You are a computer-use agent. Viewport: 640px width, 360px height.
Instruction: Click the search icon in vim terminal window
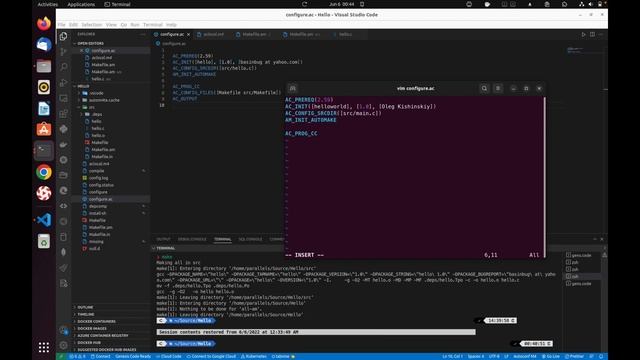(x=484, y=88)
